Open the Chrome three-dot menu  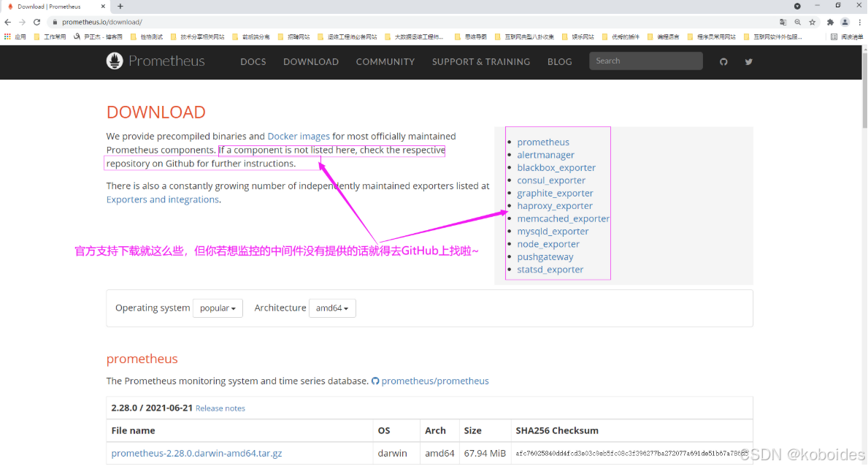[860, 22]
